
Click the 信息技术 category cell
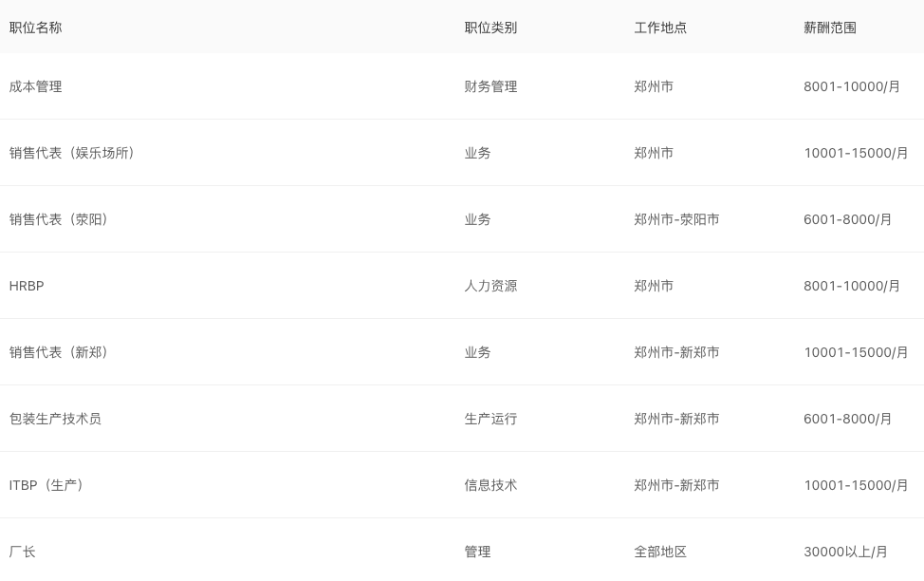[x=490, y=485]
